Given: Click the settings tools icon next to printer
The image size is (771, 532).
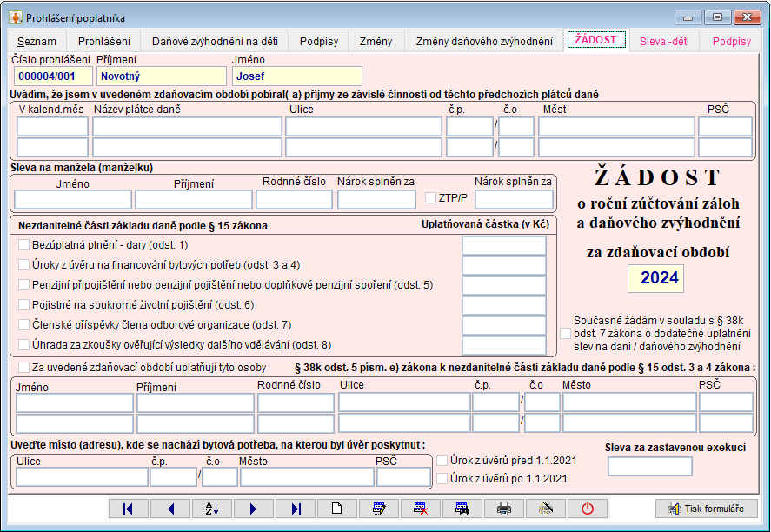Looking at the screenshot, I should tap(546, 509).
